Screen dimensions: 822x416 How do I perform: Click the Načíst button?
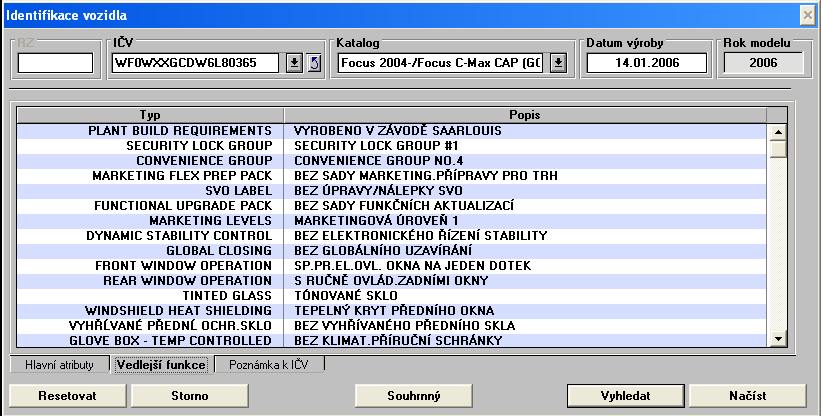tap(747, 395)
